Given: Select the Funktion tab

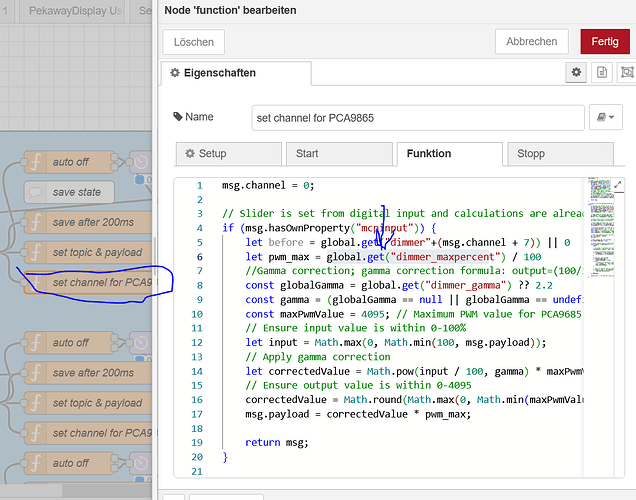Looking at the screenshot, I should [x=448, y=154].
